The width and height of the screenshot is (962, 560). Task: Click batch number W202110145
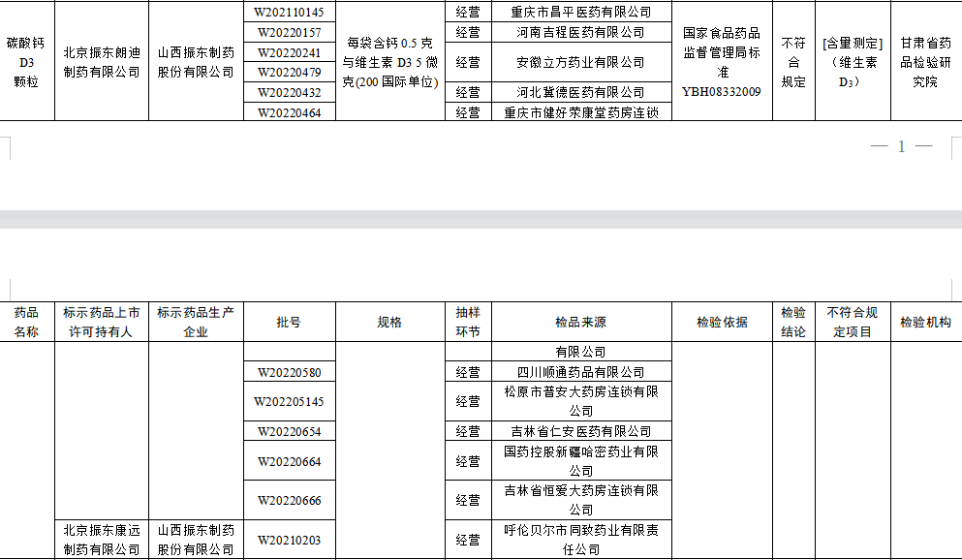tap(289, 12)
